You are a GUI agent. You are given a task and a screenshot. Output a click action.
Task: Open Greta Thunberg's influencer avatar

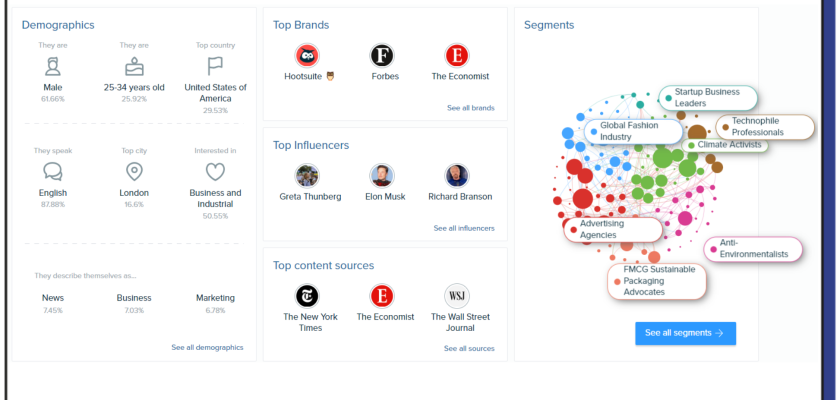306,176
